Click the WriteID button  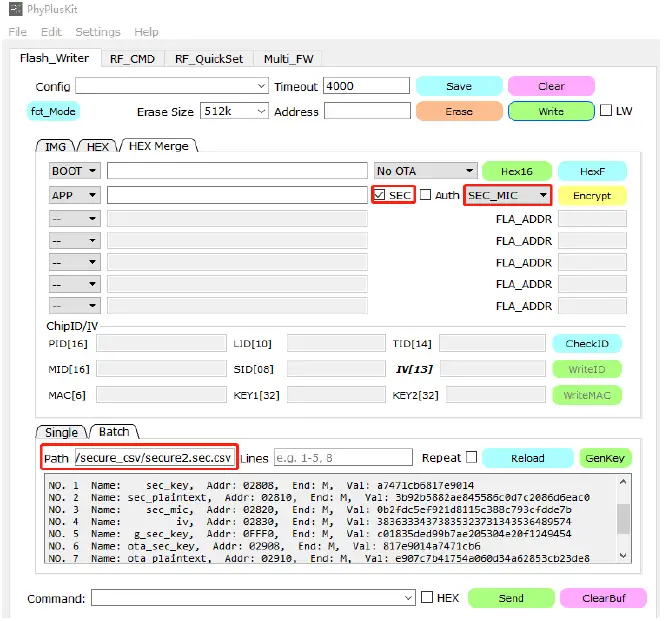point(587,369)
